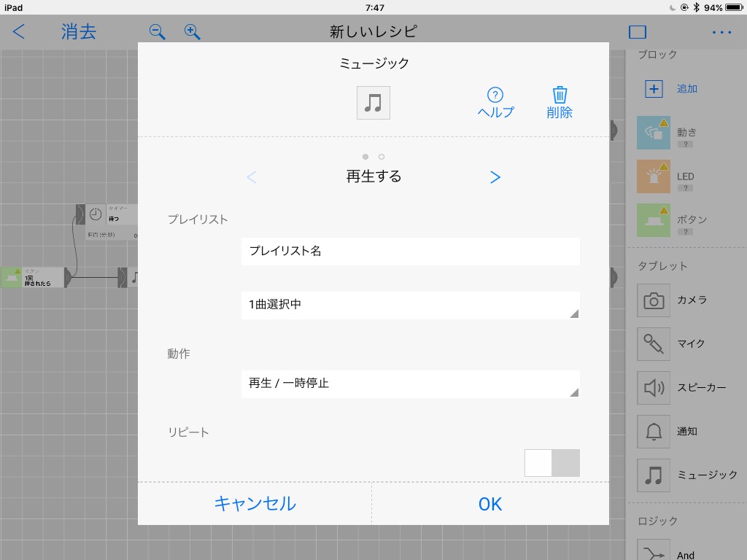Viewport: 747px width, 560px height.
Task: Tap the music note icon in dialog
Action: coord(373,103)
